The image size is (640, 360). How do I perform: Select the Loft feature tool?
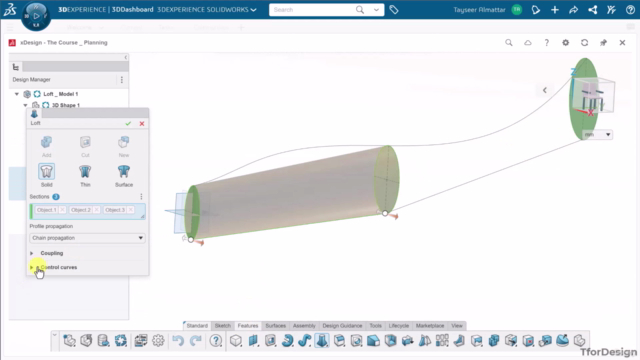pyautogui.click(x=322, y=340)
